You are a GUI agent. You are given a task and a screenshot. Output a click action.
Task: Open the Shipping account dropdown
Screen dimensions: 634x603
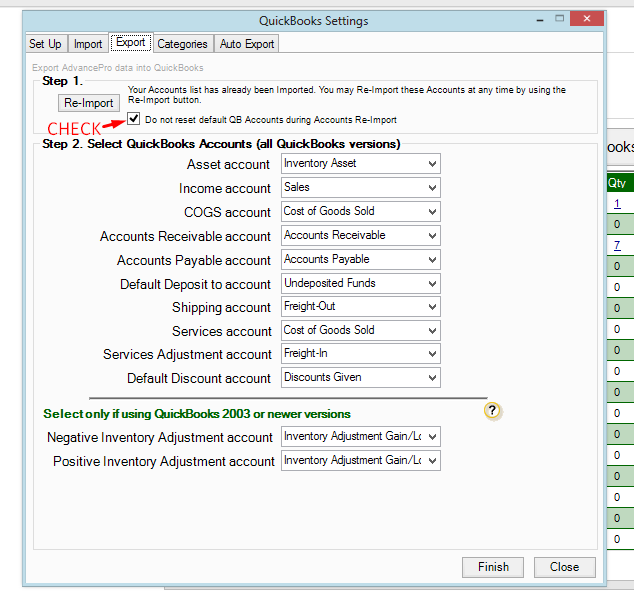[360, 307]
